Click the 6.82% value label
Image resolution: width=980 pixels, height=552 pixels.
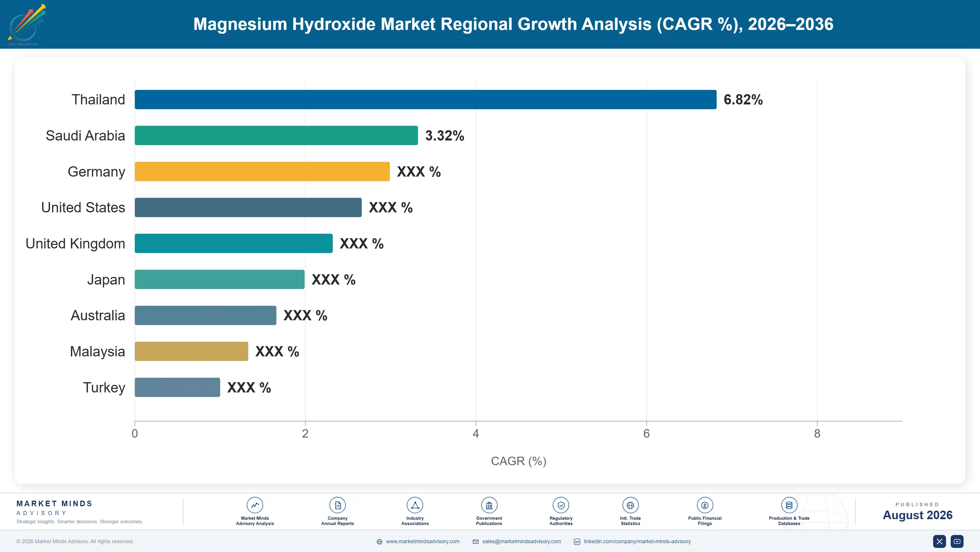point(743,99)
